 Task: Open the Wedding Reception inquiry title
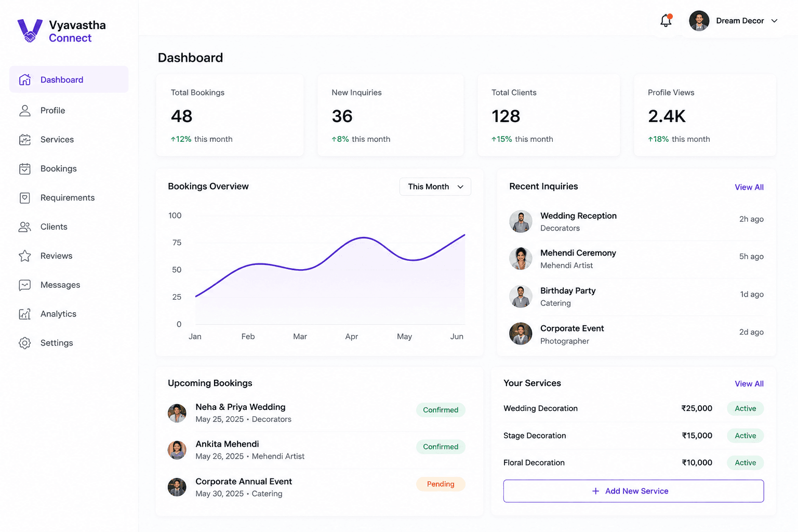point(578,216)
